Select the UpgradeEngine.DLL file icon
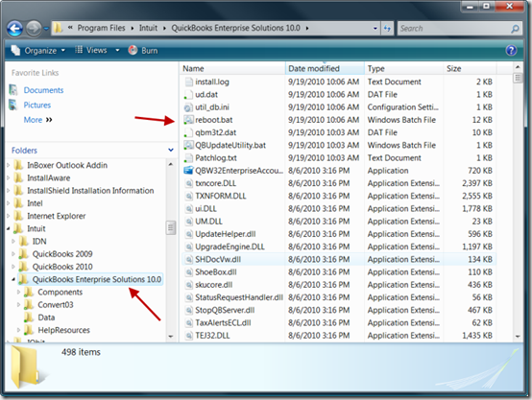Viewport: 532px width, 400px height. point(188,247)
